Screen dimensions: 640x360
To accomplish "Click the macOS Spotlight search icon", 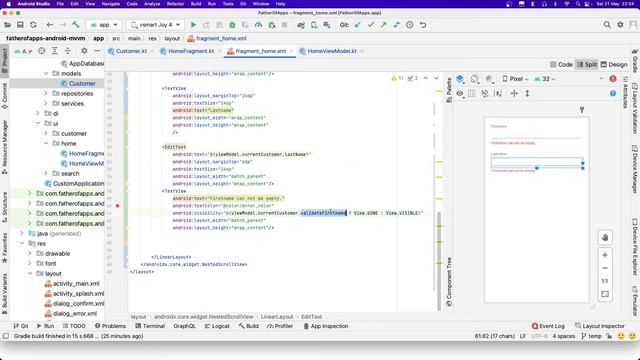I will point(578,4).
